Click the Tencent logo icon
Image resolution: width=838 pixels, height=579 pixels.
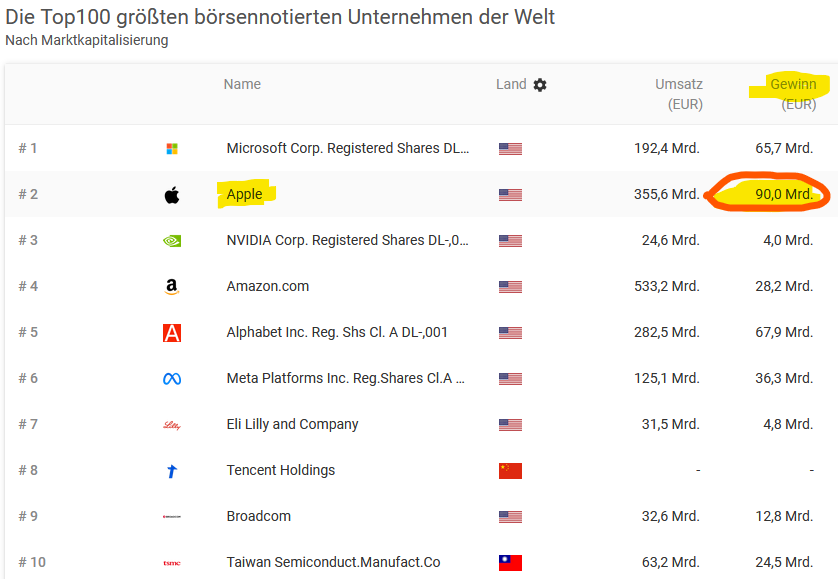tap(172, 470)
